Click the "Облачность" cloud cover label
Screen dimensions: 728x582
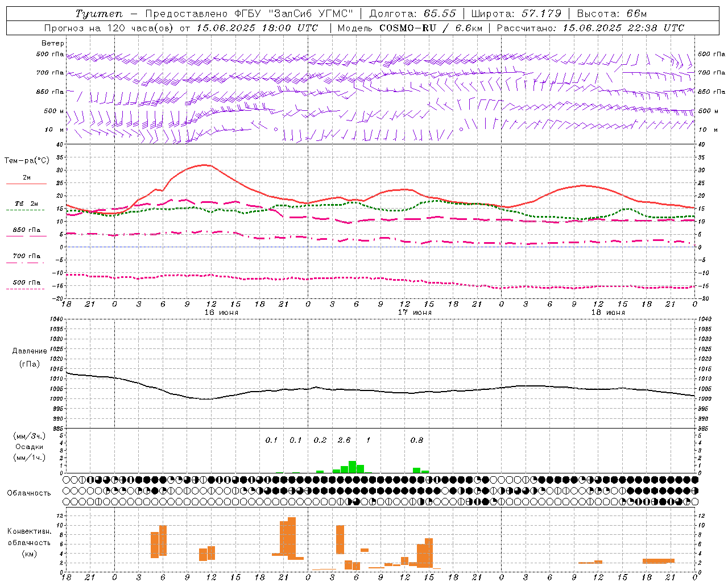click(x=29, y=493)
